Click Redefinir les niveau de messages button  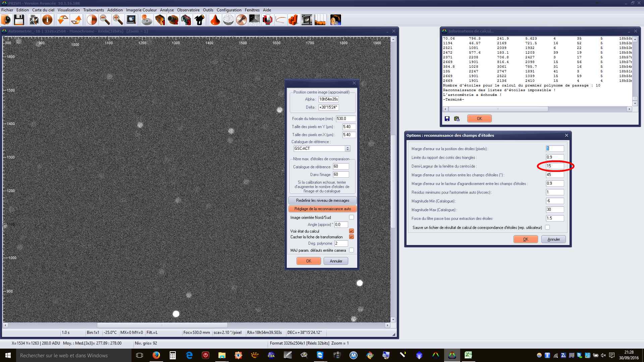322,200
